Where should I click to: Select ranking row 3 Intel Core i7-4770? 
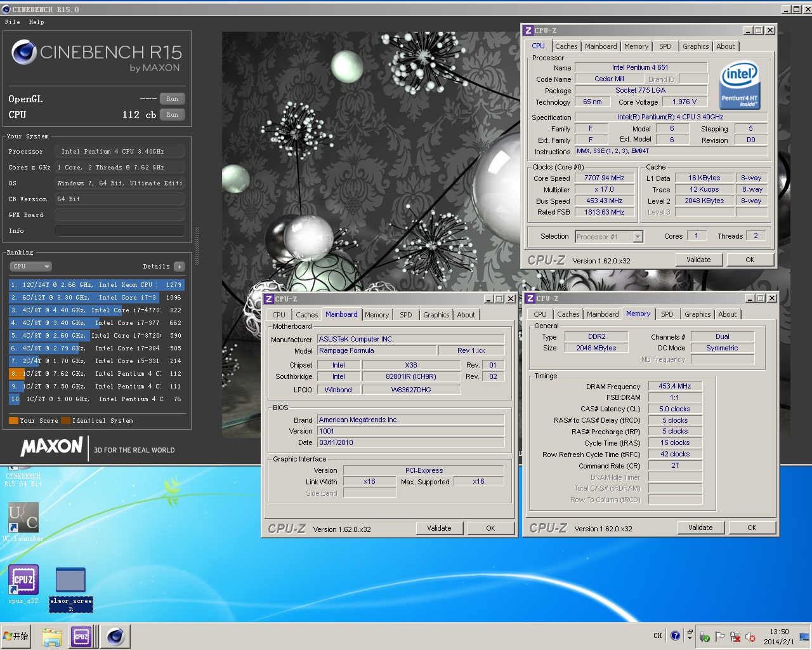pyautogui.click(x=96, y=310)
